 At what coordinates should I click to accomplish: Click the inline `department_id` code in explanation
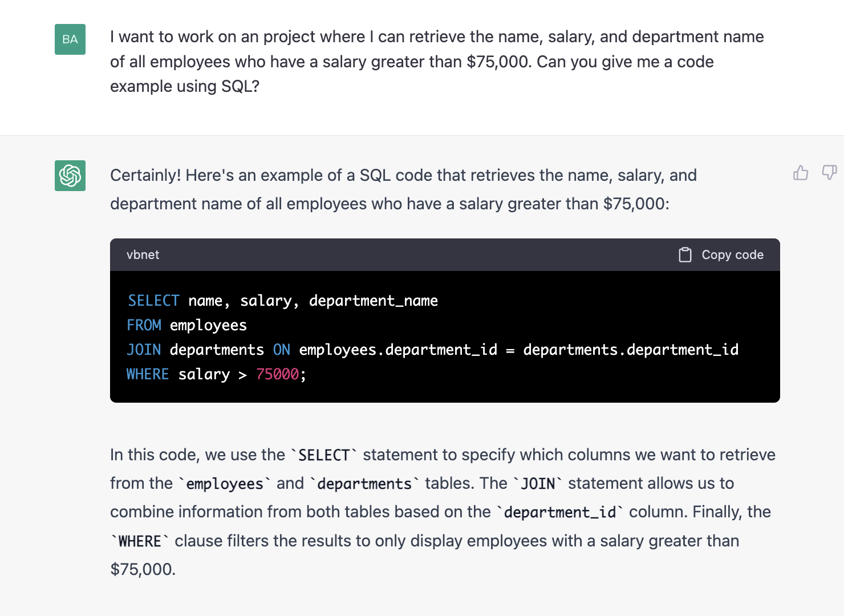pos(560,512)
